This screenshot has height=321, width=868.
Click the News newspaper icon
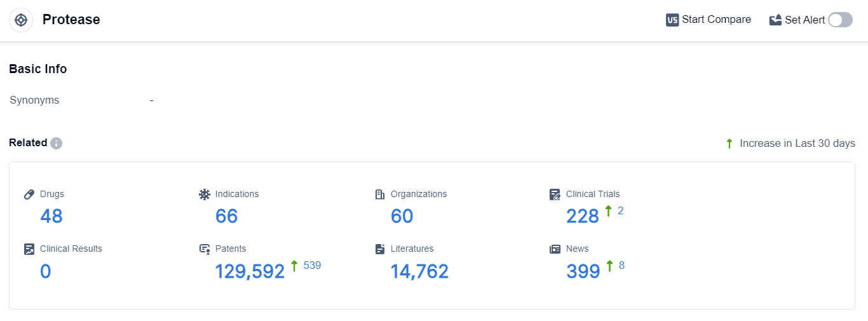555,249
